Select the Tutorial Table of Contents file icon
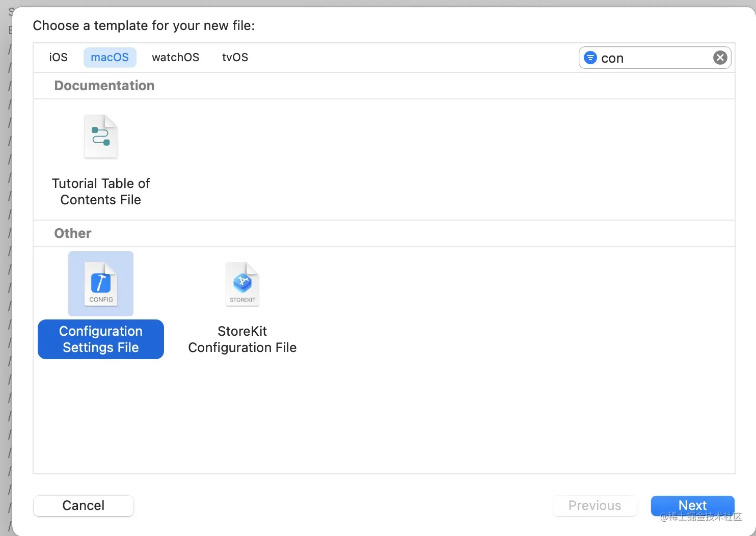 101,137
